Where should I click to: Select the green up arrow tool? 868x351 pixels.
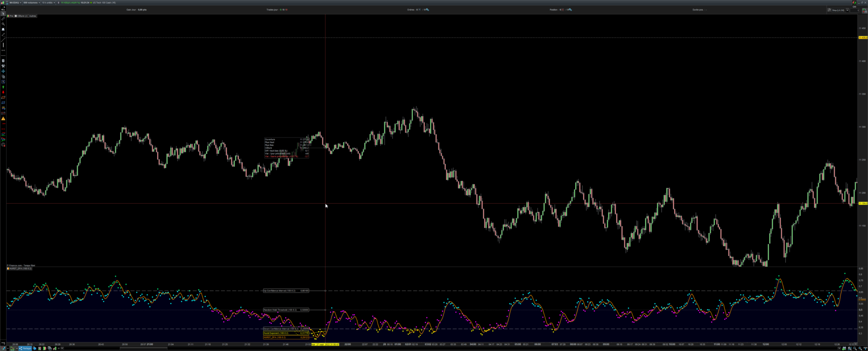[3, 87]
